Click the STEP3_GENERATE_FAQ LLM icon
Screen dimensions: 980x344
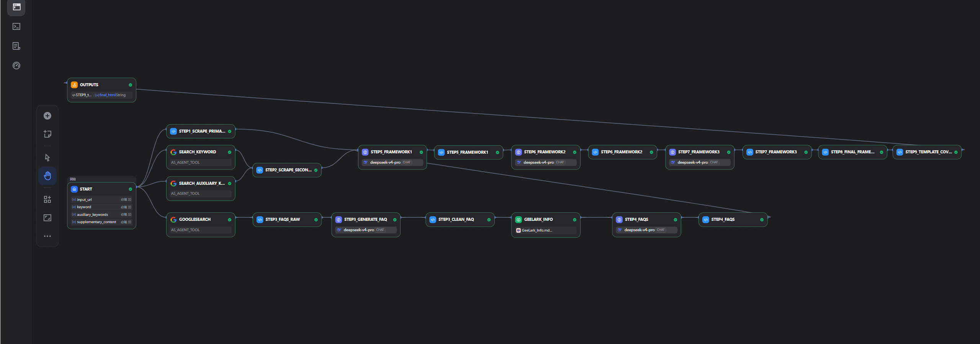pos(339,219)
